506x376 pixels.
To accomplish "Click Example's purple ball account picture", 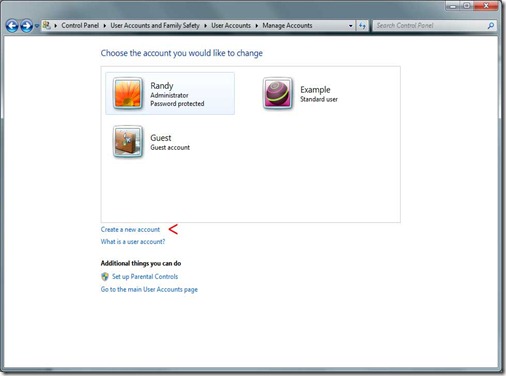I will [x=278, y=94].
